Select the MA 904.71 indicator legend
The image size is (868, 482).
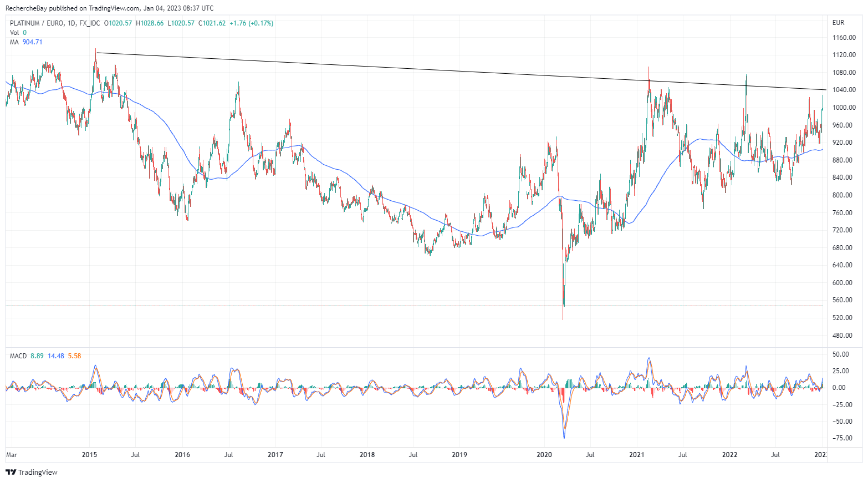(26, 42)
